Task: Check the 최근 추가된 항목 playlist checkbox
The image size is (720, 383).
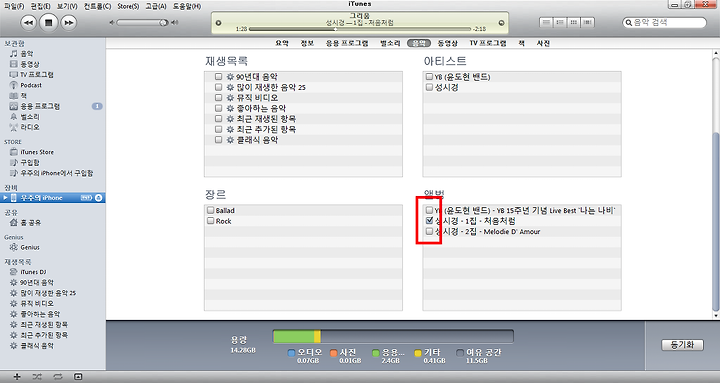Action: point(219,130)
